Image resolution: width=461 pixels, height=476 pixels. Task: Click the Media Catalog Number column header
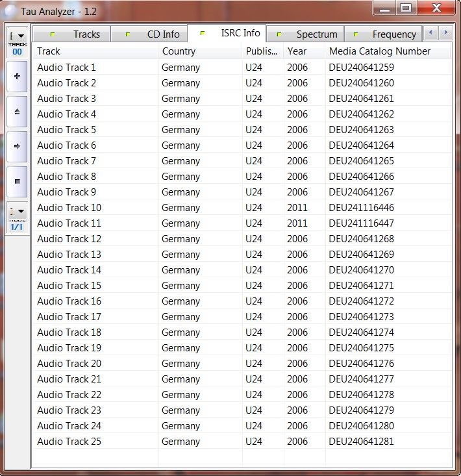pos(387,51)
